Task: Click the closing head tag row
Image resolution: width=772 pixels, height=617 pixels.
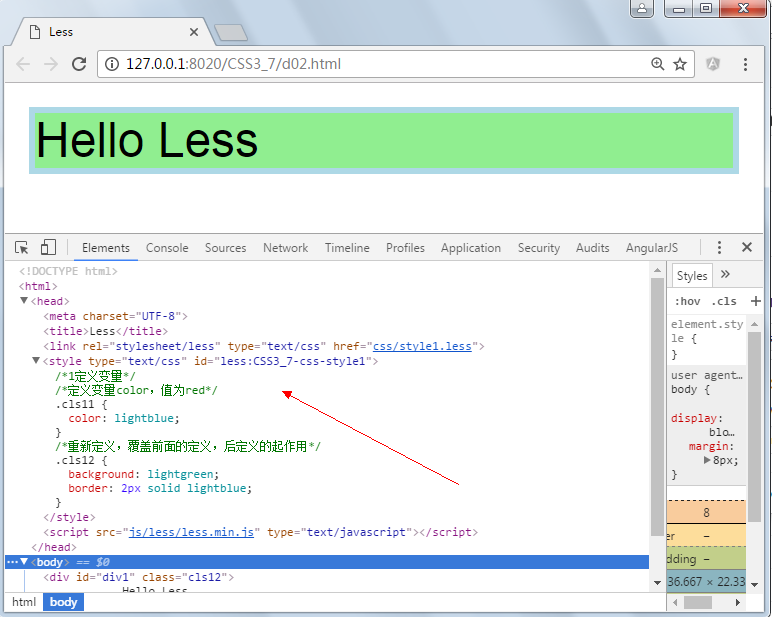Action: (326, 547)
